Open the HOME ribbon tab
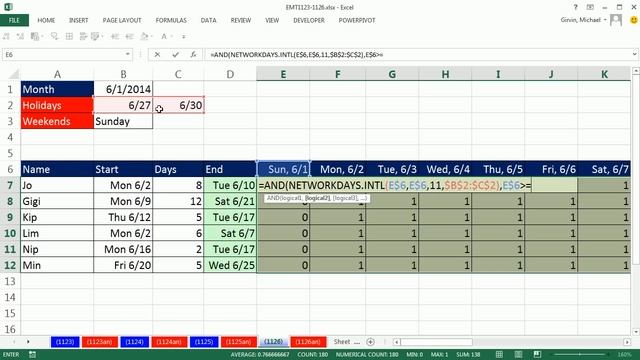The height and width of the screenshot is (360, 640). point(46,20)
